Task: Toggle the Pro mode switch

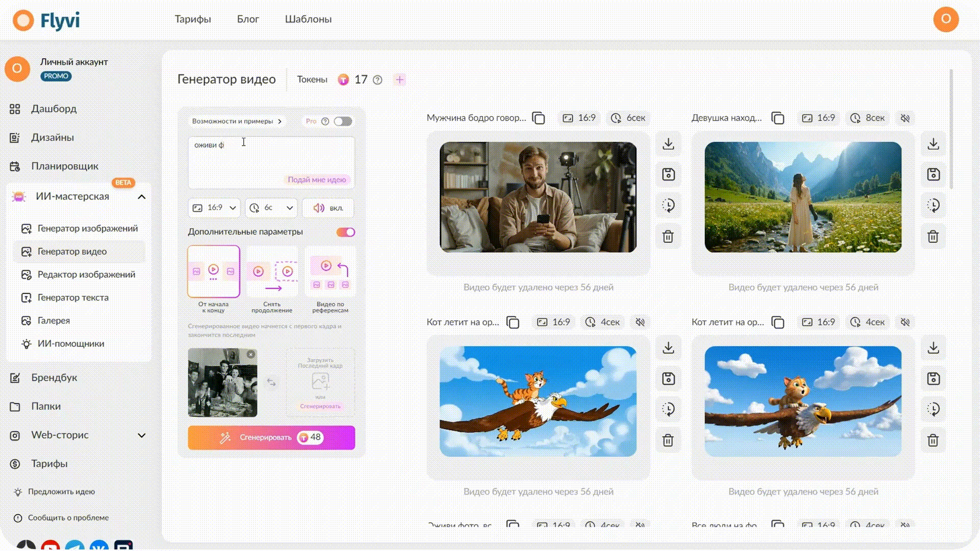Action: pyautogui.click(x=343, y=121)
